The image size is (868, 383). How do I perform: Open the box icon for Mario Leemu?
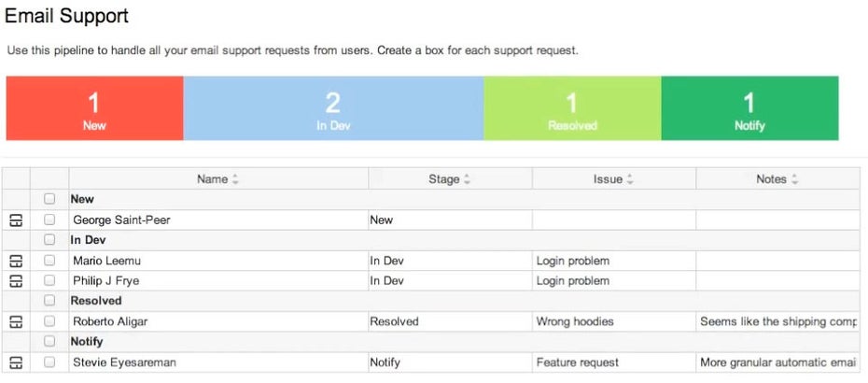point(16,261)
